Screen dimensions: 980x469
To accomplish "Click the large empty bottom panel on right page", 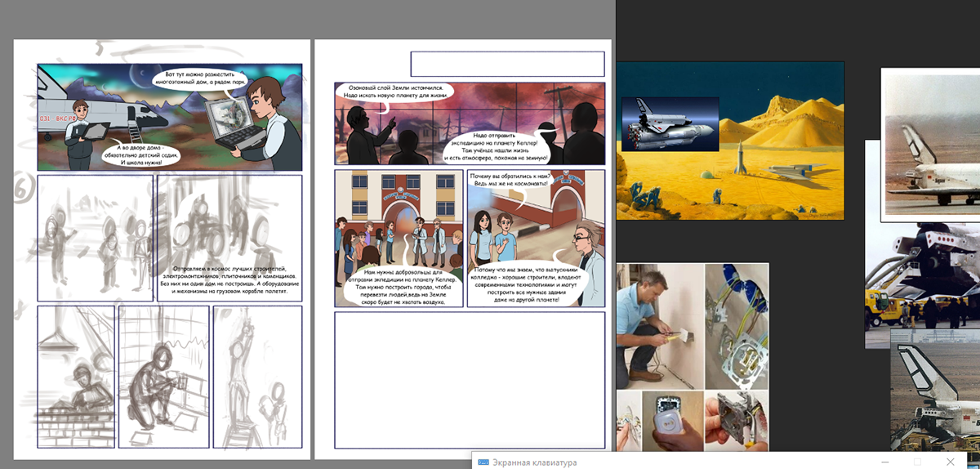I will [x=470, y=380].
